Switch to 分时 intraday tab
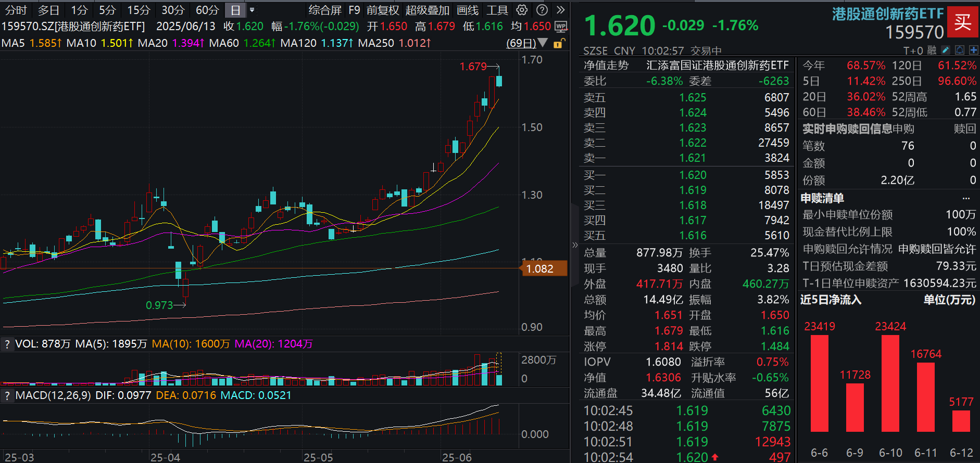 (x=16, y=10)
